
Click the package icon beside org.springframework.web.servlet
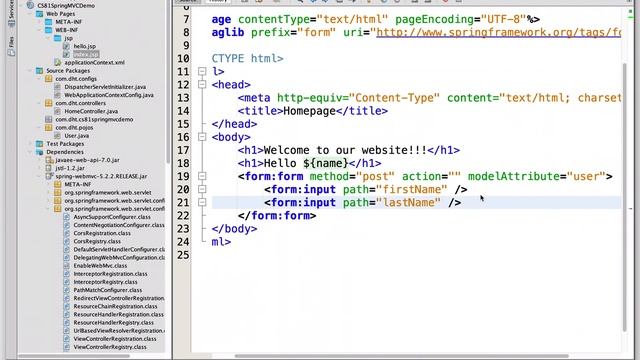pyautogui.click(x=58, y=192)
